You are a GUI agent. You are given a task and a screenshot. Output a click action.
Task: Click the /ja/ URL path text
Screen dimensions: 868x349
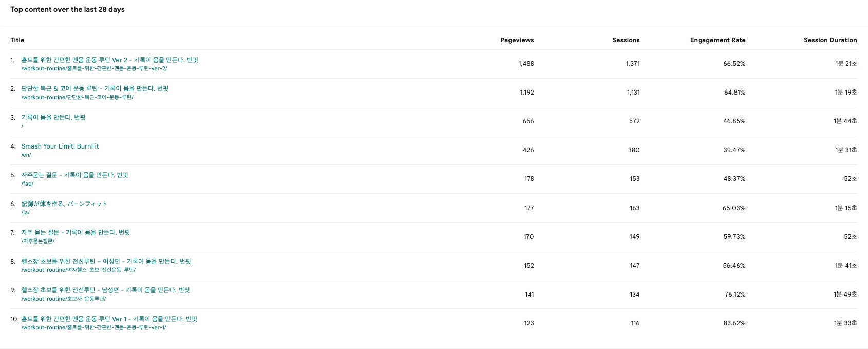(26, 212)
